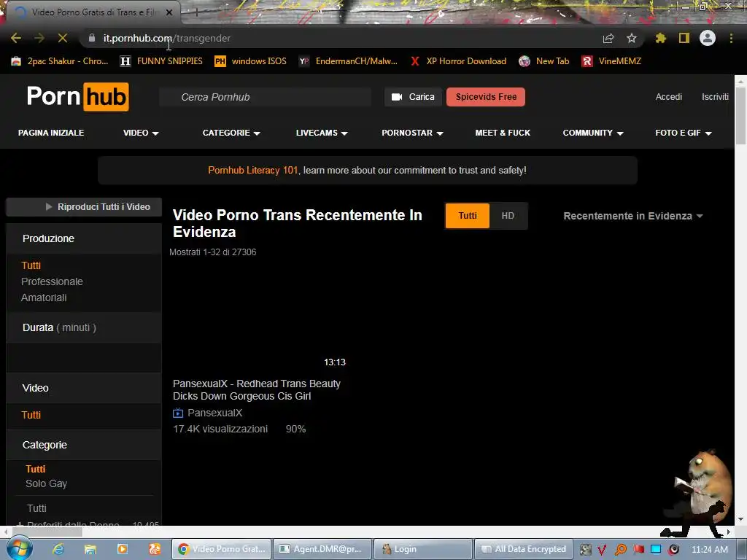Click the address bar URL

click(167, 38)
